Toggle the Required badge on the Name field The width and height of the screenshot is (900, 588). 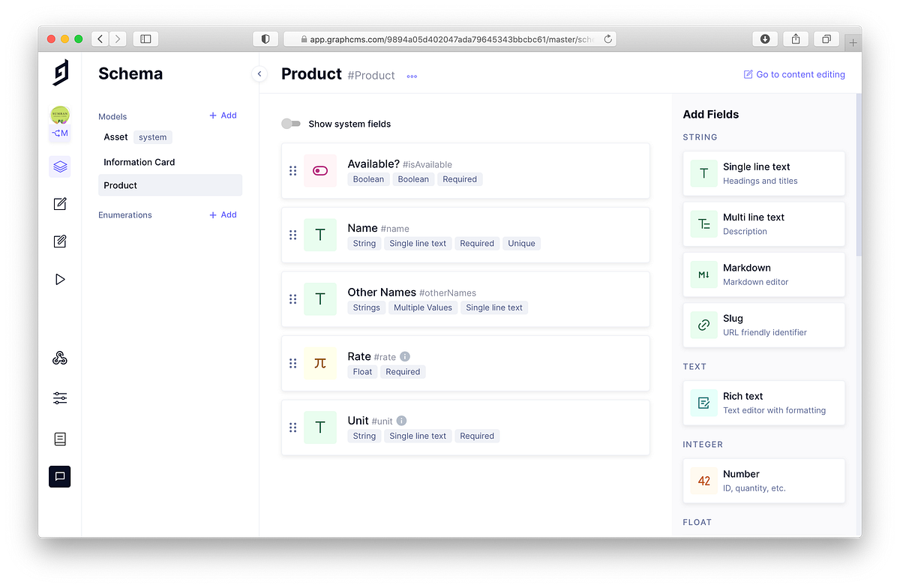pos(477,243)
